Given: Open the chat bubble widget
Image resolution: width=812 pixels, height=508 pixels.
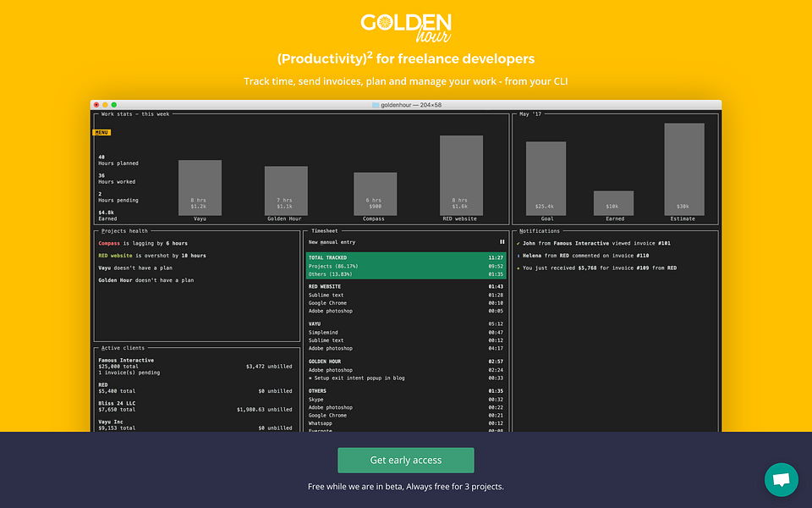Looking at the screenshot, I should (x=782, y=479).
